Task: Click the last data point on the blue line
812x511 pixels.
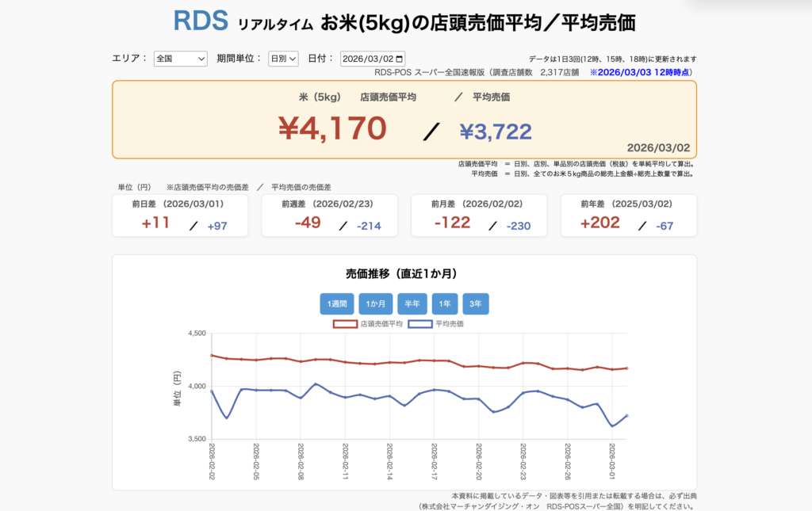Action: [x=627, y=415]
